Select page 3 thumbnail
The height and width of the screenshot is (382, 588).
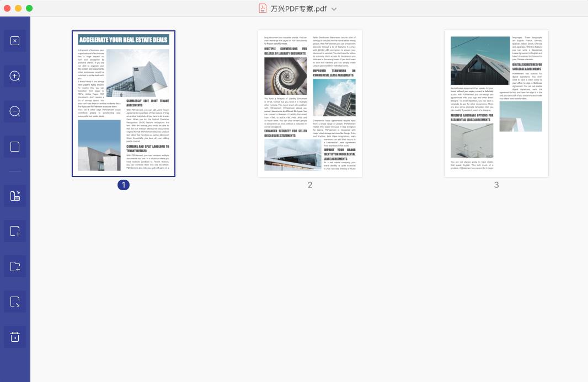496,104
